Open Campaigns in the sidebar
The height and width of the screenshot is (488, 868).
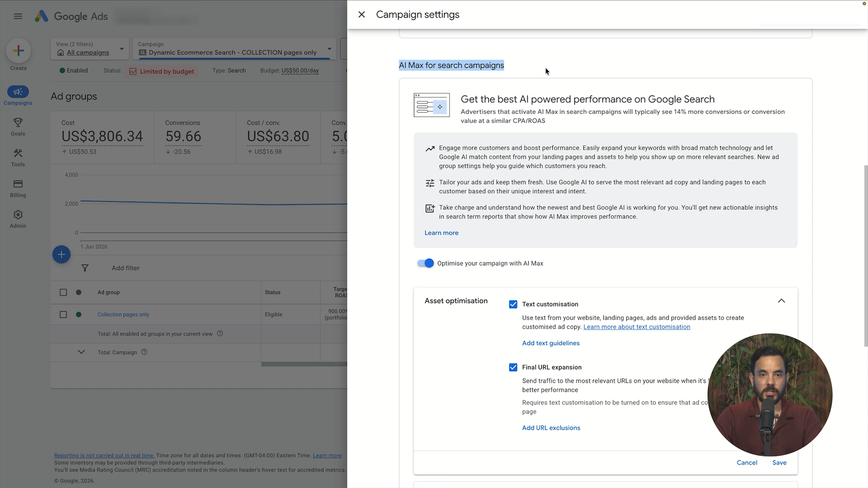click(x=18, y=95)
